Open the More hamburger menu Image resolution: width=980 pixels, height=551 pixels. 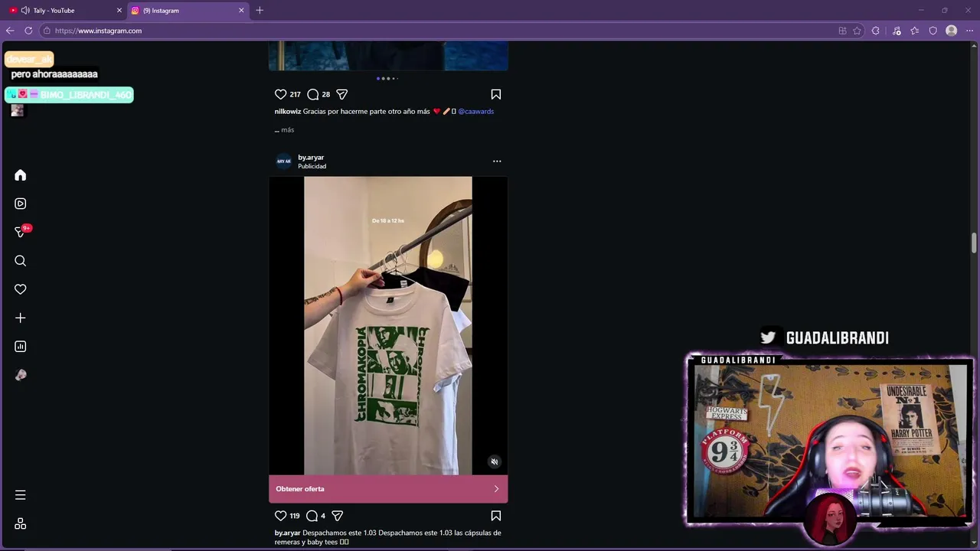[x=21, y=495]
